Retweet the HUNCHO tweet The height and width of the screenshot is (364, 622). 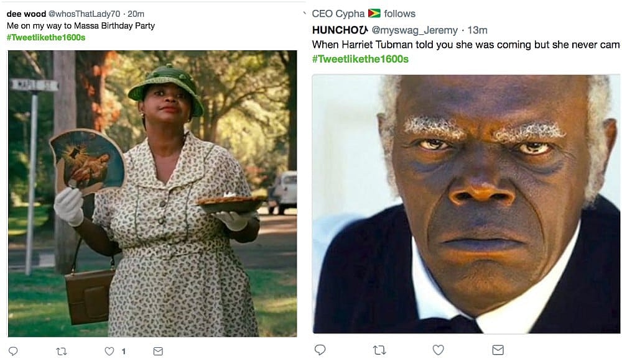coord(379,350)
